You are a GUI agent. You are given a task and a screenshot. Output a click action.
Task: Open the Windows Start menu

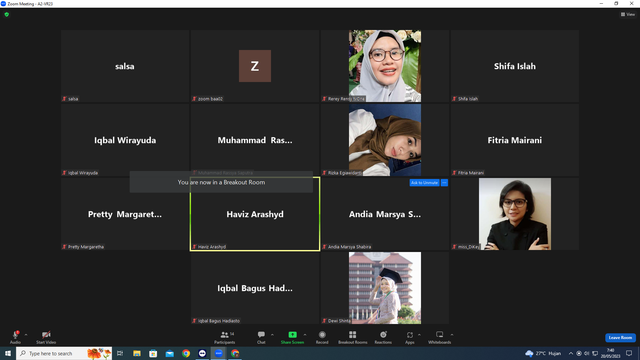(x=8, y=353)
